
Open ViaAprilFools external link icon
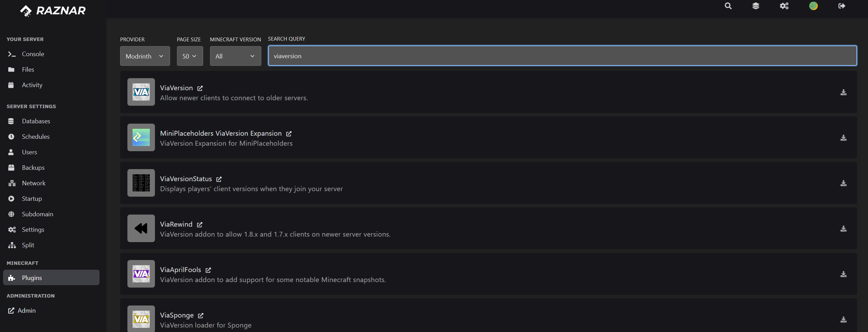pyautogui.click(x=208, y=270)
